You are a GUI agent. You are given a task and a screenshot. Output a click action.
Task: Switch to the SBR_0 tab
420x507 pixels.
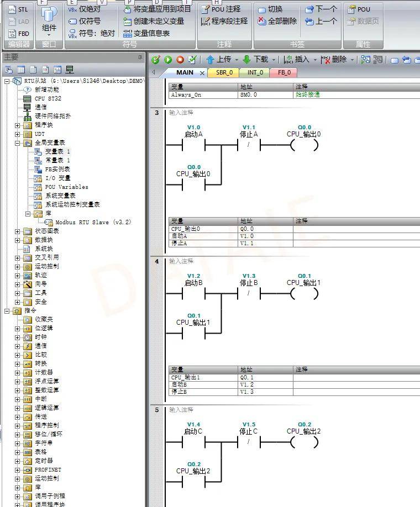224,73
